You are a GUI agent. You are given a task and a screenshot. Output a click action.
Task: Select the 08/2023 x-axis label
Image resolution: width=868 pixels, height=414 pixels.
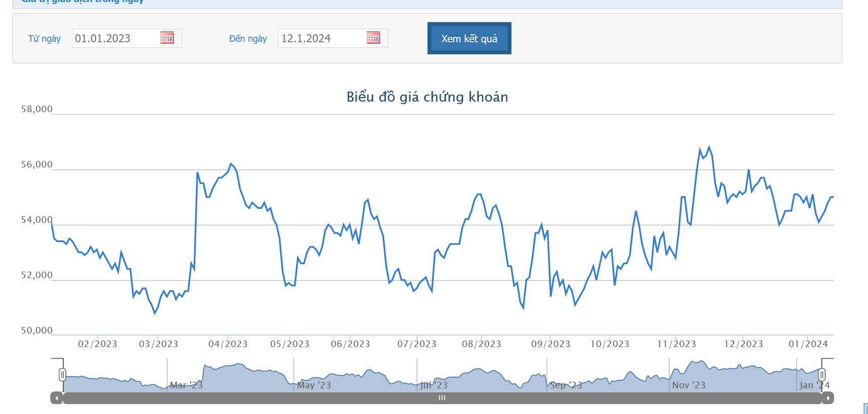481,344
